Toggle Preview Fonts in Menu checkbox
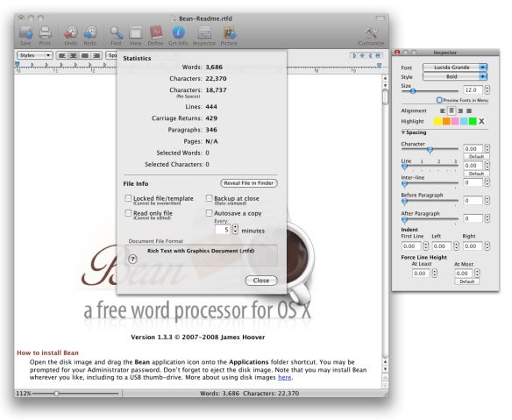Image resolution: width=512 pixels, height=420 pixels. [x=439, y=100]
